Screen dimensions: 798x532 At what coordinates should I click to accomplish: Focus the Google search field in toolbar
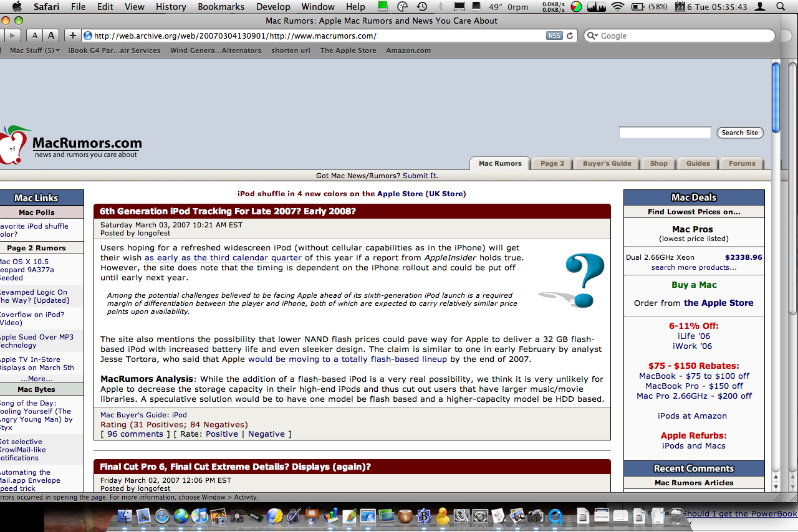point(680,36)
